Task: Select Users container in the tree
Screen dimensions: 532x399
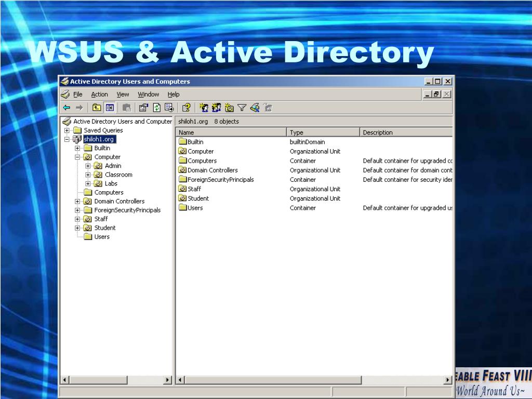Action: point(102,237)
